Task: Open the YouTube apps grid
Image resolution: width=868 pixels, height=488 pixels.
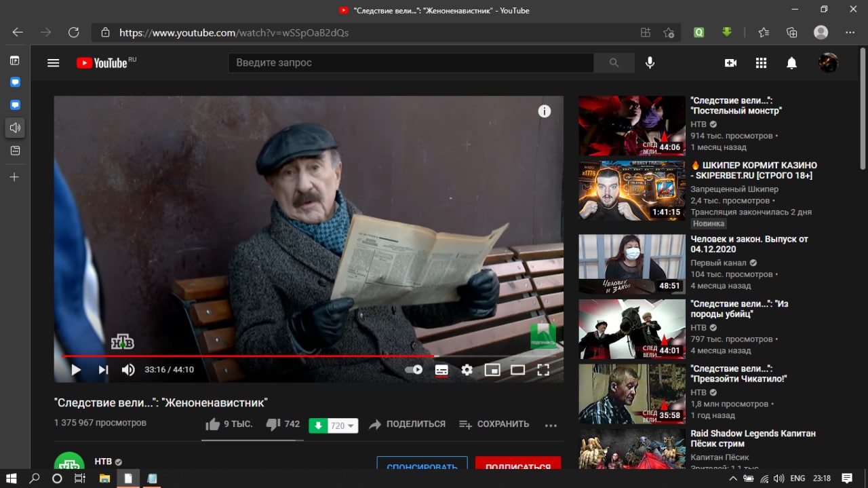Action: point(761,62)
